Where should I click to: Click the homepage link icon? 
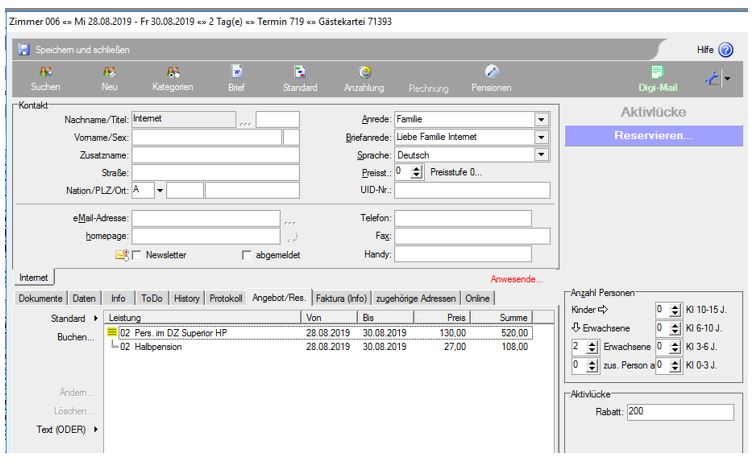[x=292, y=237]
